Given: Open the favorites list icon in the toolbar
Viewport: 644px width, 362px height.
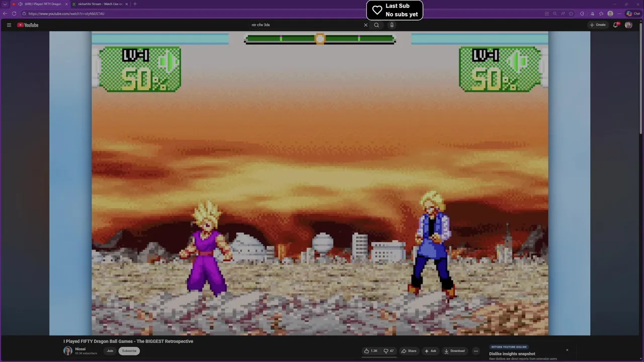Looking at the screenshot, I should click(x=601, y=14).
